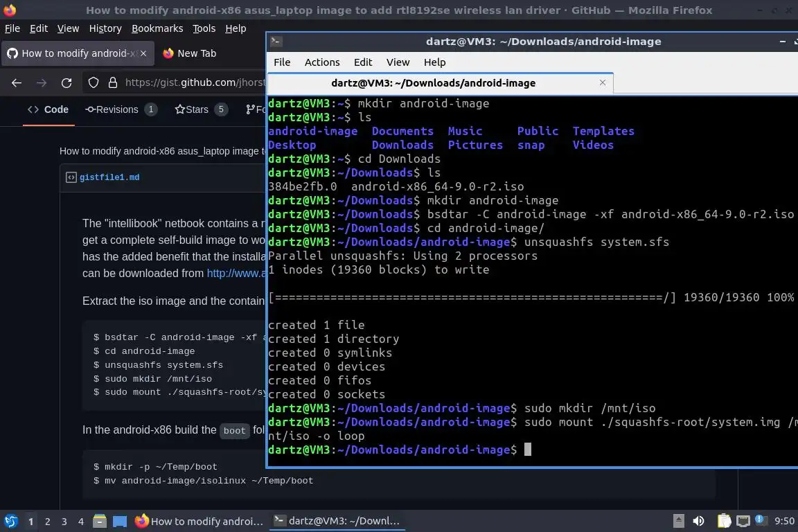Screen dimensions: 798x532
Task: Click the code file icon beside gistfile1.md
Action: 71,177
